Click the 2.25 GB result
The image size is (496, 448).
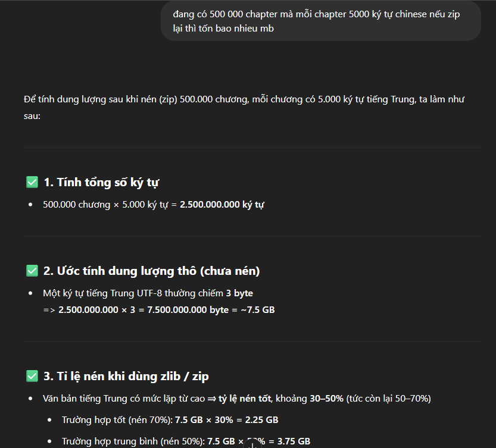[x=261, y=420]
